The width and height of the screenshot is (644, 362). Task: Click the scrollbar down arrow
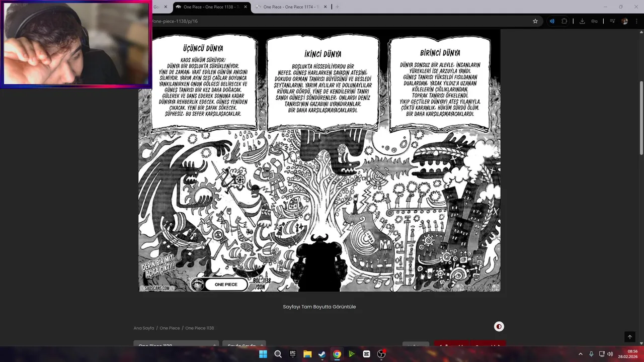pyautogui.click(x=641, y=343)
